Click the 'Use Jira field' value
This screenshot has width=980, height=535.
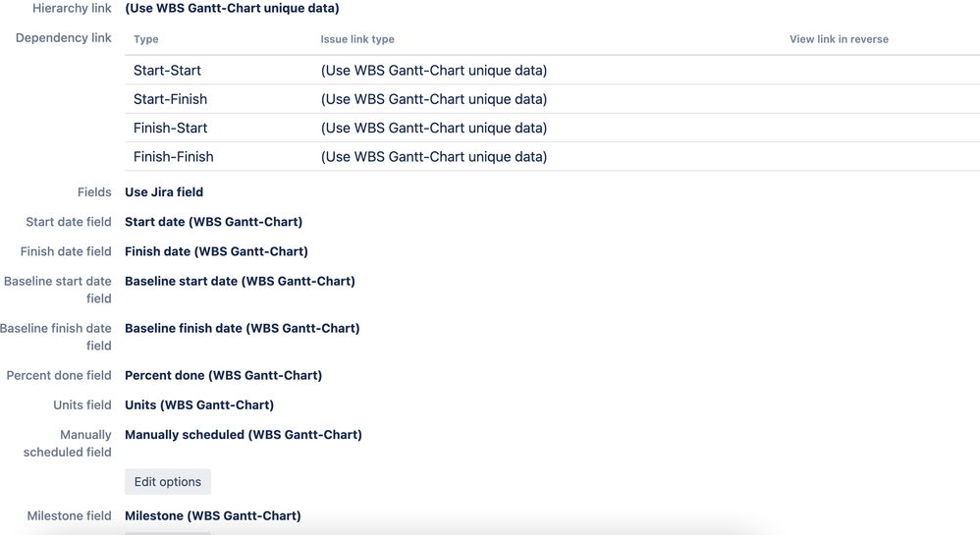[164, 191]
